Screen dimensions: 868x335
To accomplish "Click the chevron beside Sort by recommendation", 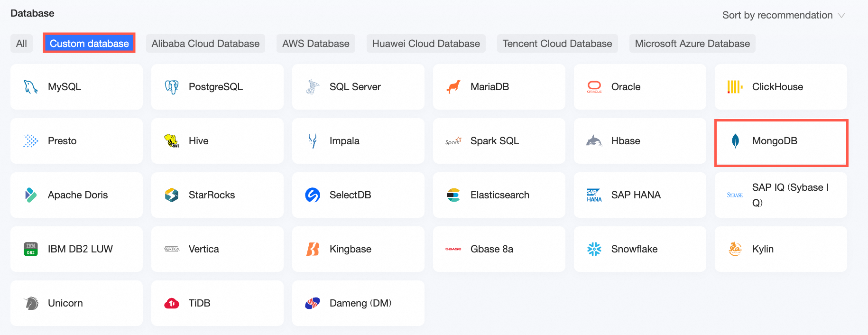I will click(x=841, y=16).
